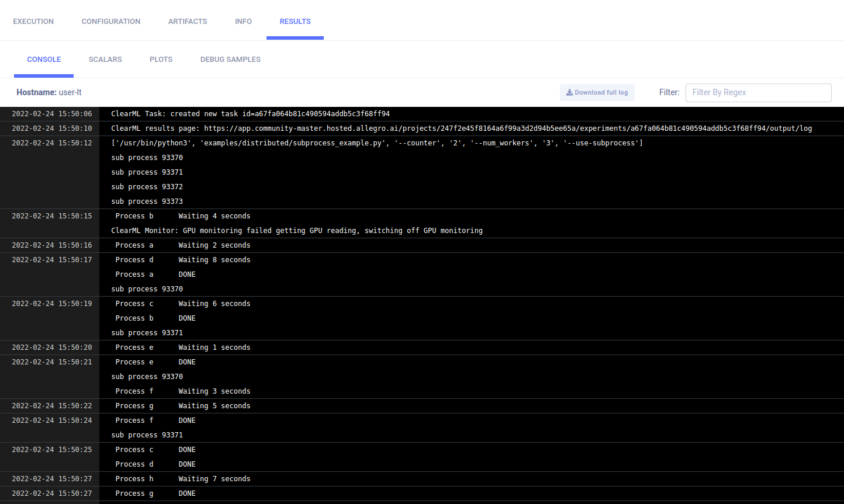Image resolution: width=844 pixels, height=504 pixels.
Task: Open the PLOTS sub-tab
Action: pos(161,60)
